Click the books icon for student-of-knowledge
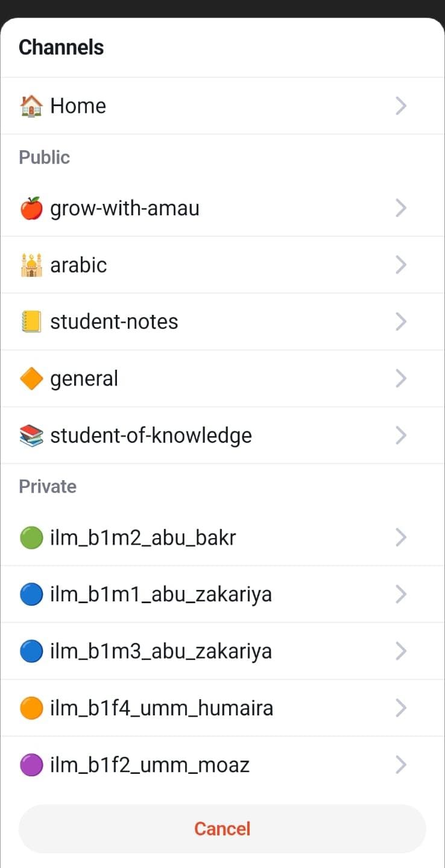 tap(31, 436)
